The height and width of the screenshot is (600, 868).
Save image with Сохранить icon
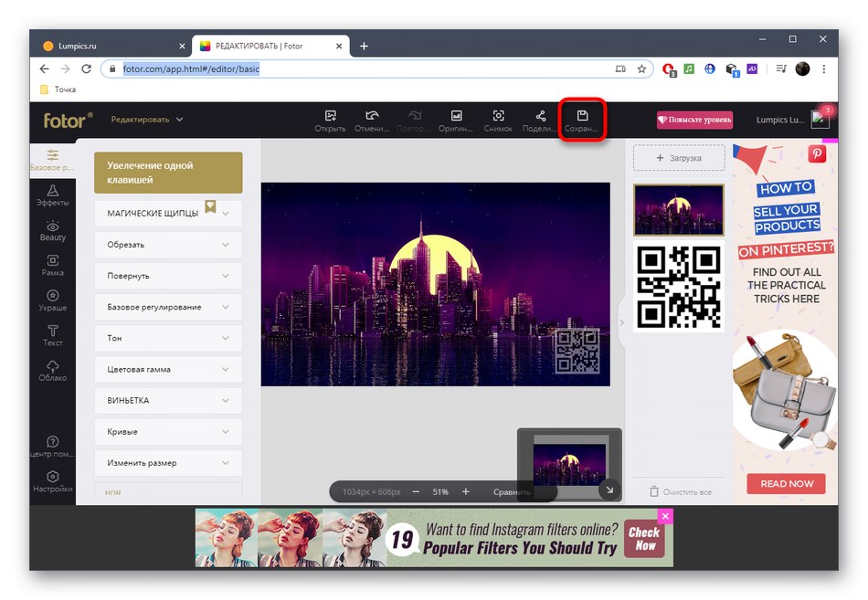pos(582,116)
